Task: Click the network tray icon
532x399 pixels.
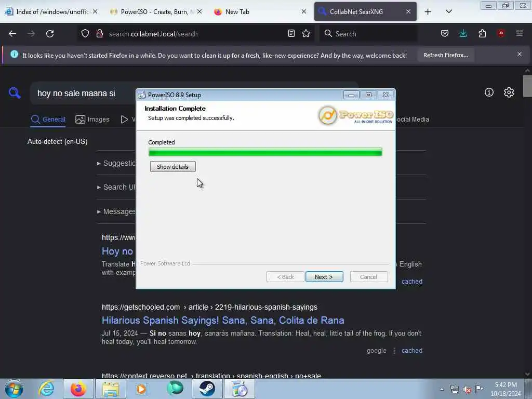Action: click(x=455, y=390)
